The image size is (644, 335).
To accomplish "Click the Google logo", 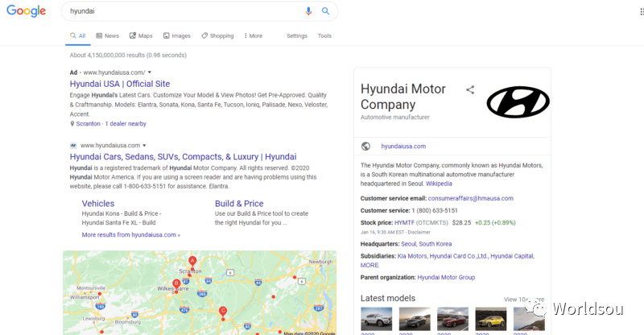I will pyautogui.click(x=27, y=12).
